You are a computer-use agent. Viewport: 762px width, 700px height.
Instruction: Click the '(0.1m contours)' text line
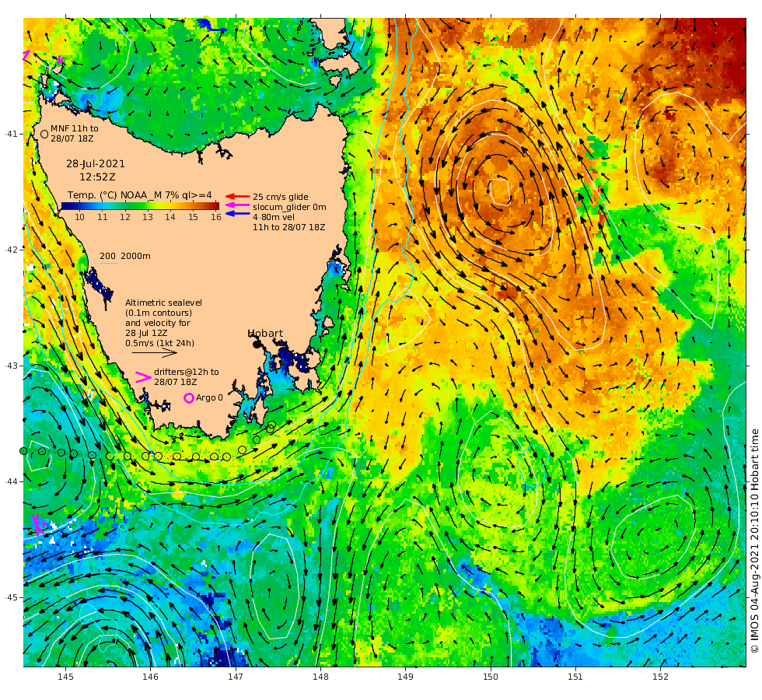click(x=159, y=313)
